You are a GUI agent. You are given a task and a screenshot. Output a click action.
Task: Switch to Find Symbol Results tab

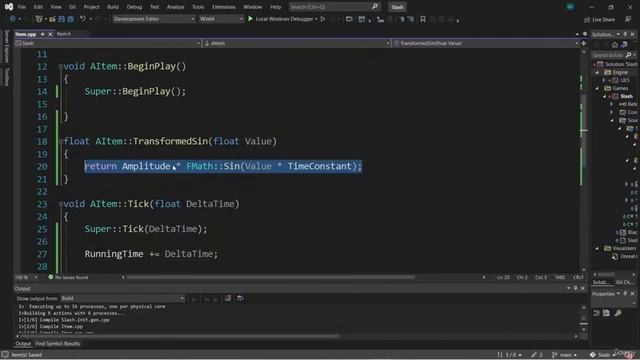[58, 344]
